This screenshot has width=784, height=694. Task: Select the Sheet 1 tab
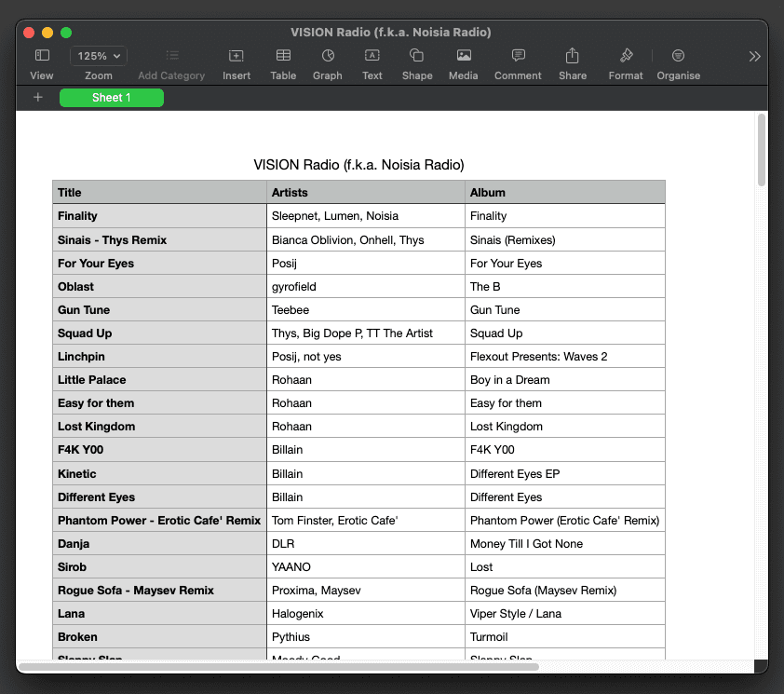[x=112, y=98]
